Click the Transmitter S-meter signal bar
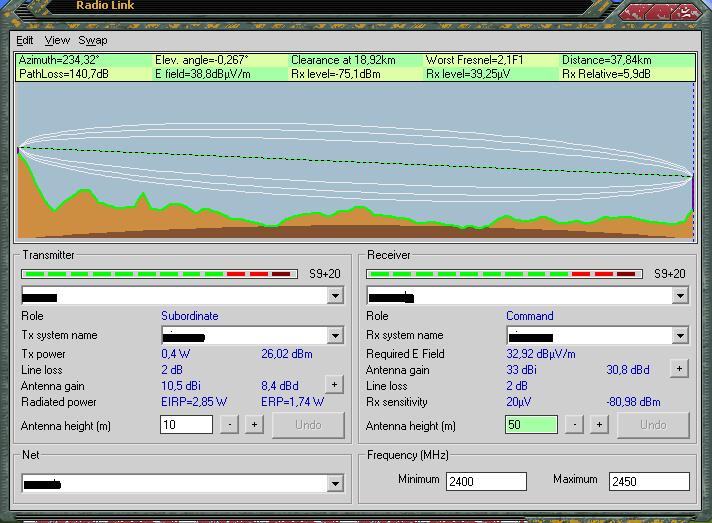The height and width of the screenshot is (523, 712). [157, 273]
